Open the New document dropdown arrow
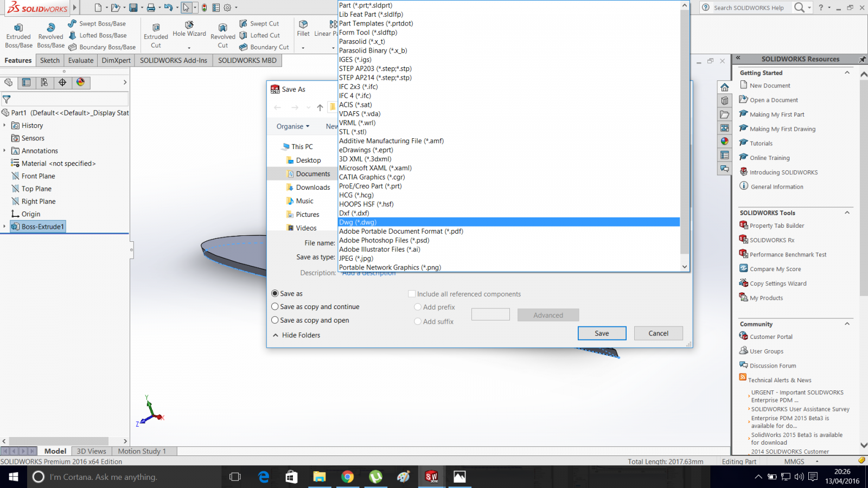Image resolution: width=868 pixels, height=488 pixels. pos(107,8)
